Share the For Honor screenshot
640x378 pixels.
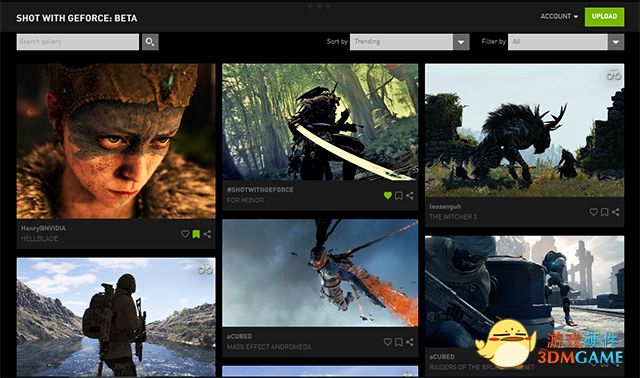[x=410, y=196]
